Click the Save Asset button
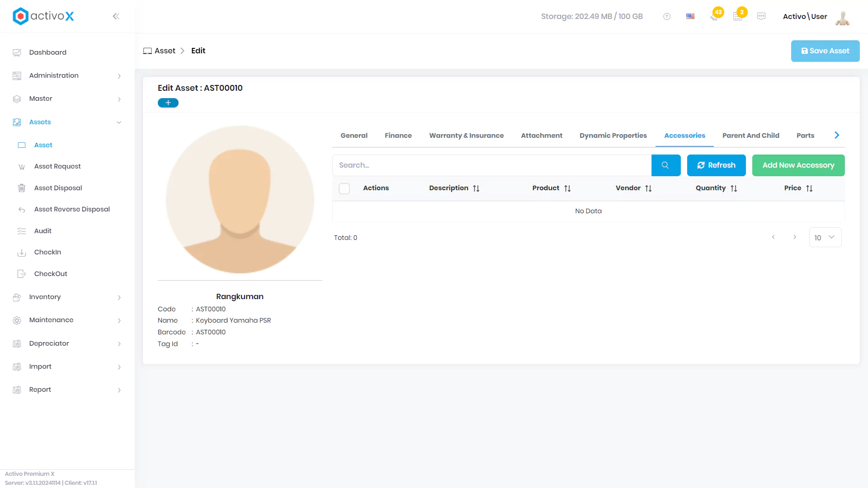Screen dimensions: 868x488 (826, 51)
